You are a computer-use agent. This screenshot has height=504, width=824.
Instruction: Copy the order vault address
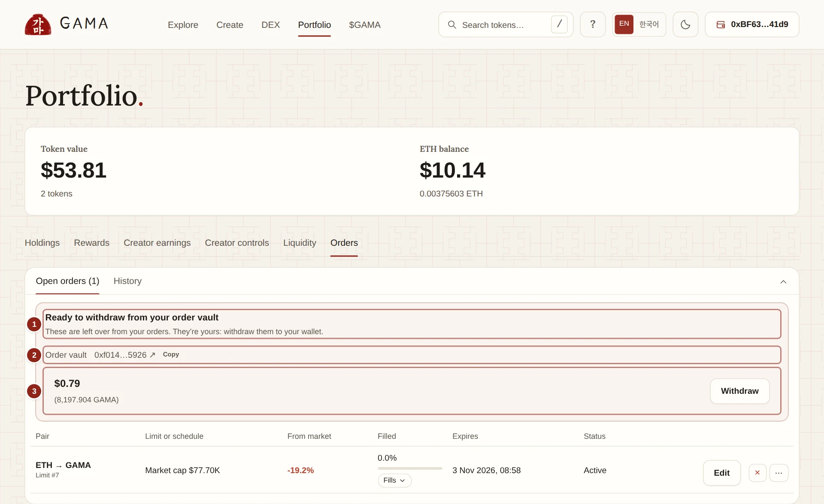click(171, 355)
